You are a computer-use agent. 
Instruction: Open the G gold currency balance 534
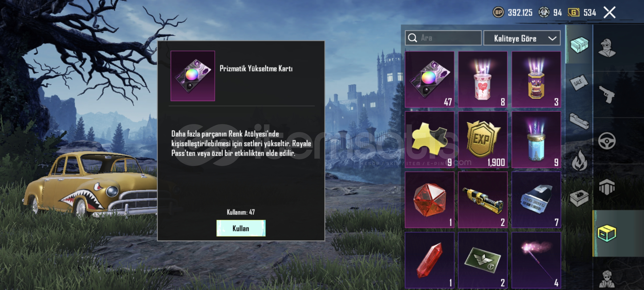[x=582, y=12]
